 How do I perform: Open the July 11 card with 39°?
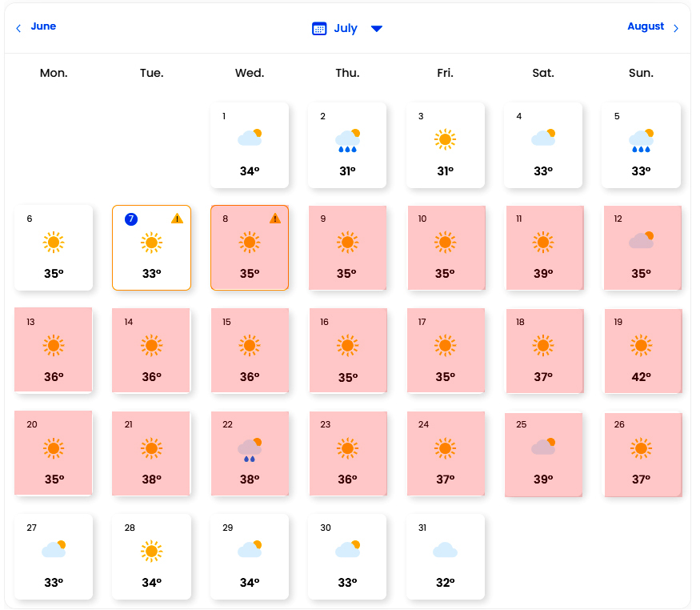point(545,248)
